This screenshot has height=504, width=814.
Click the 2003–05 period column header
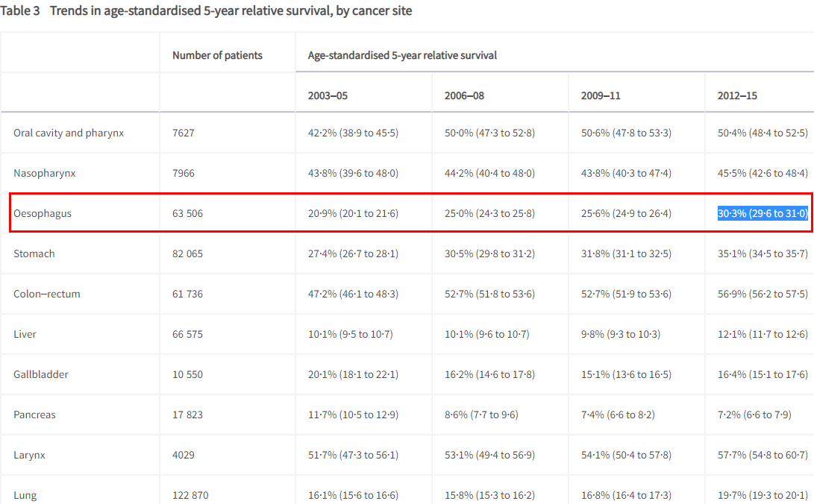click(328, 95)
